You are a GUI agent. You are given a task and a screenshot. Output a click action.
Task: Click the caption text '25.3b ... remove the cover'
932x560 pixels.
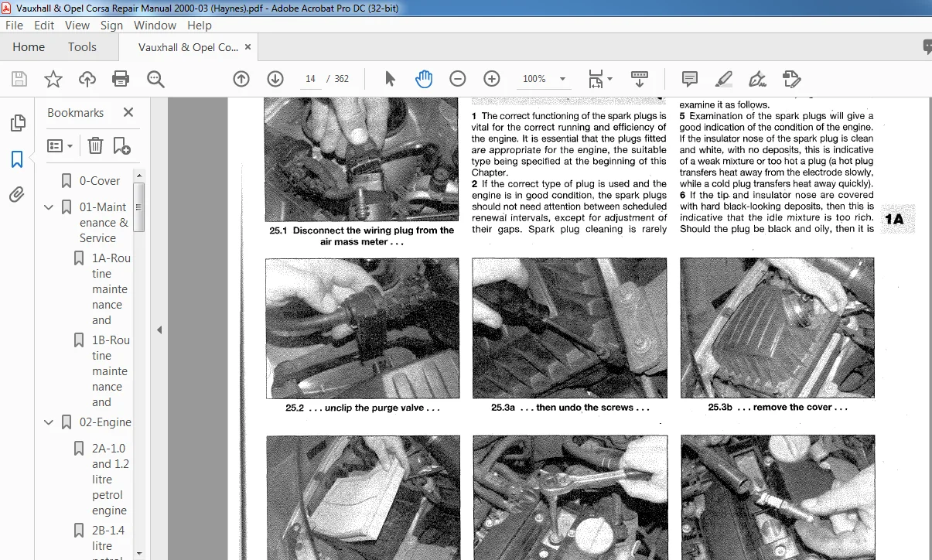click(777, 408)
